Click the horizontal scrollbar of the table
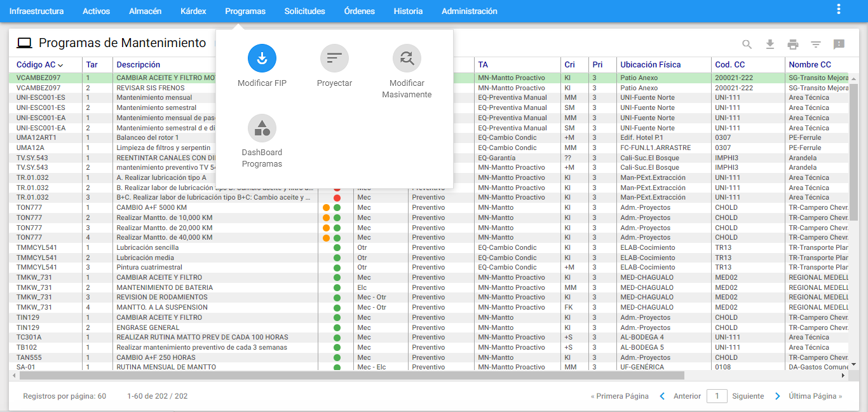Image resolution: width=868 pixels, height=412 pixels. coord(351,376)
